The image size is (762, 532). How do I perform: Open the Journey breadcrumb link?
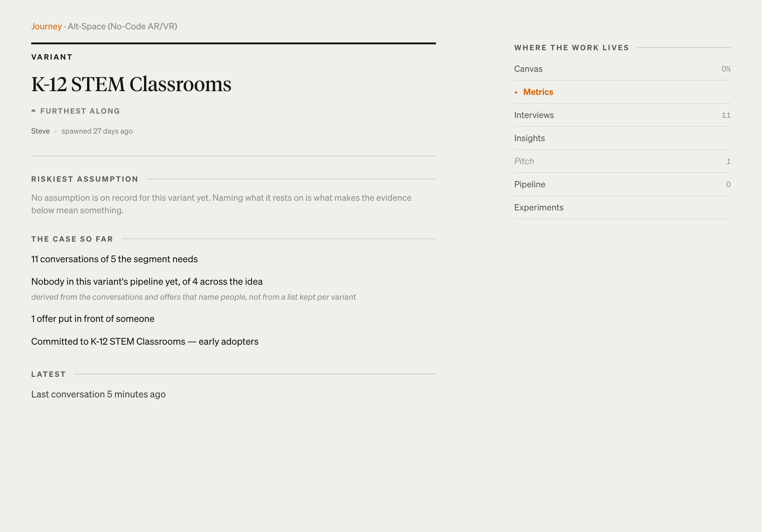pyautogui.click(x=47, y=26)
